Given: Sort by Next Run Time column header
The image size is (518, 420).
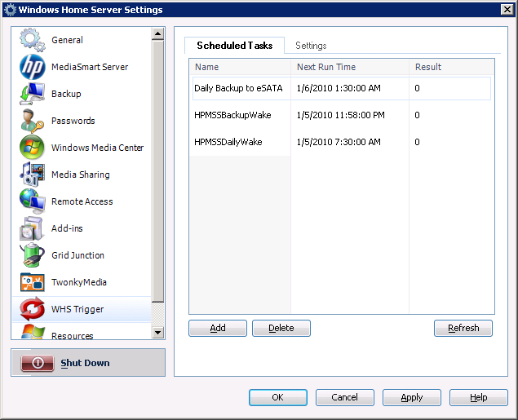Looking at the screenshot, I should coord(350,67).
